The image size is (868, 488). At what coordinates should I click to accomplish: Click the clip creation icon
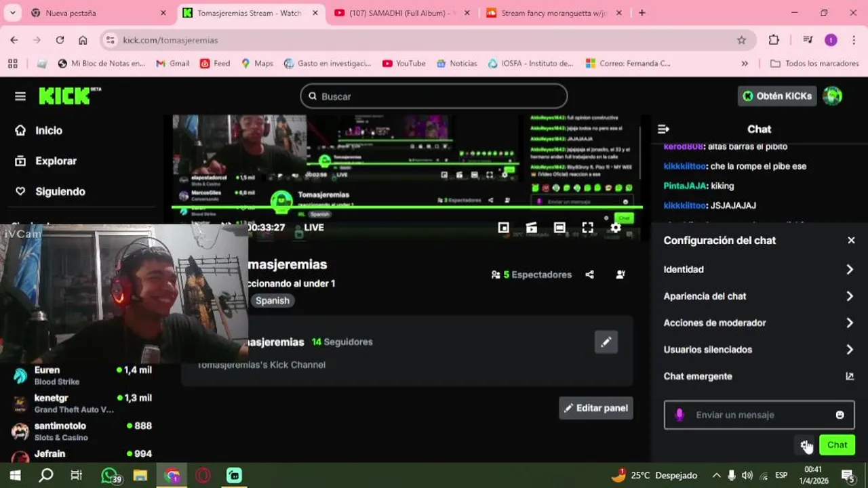pyautogui.click(x=532, y=228)
